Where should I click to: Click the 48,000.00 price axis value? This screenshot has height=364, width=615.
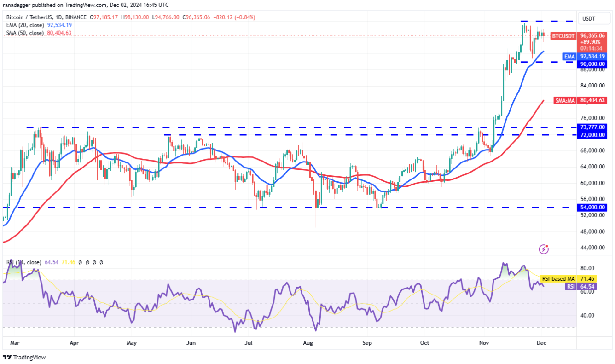click(593, 231)
